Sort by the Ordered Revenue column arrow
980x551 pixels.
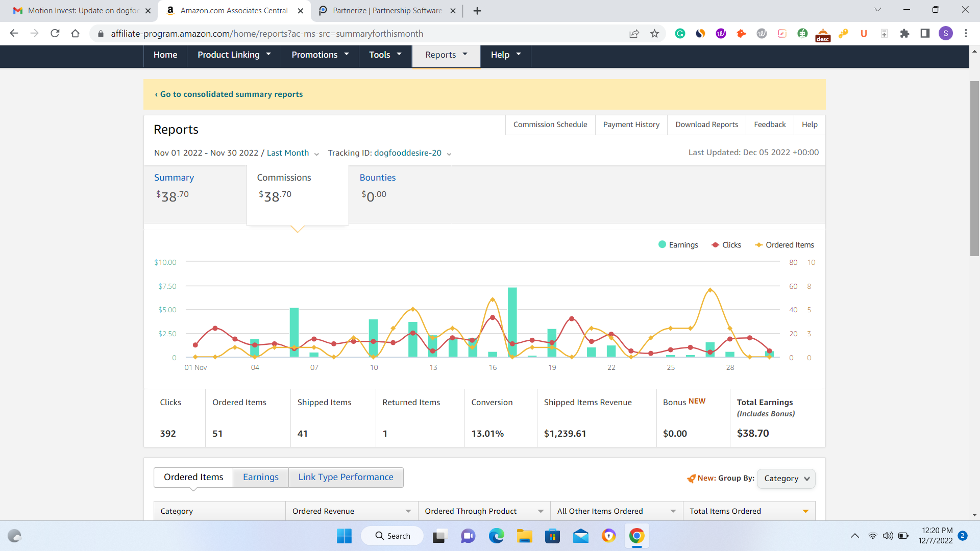pyautogui.click(x=408, y=511)
